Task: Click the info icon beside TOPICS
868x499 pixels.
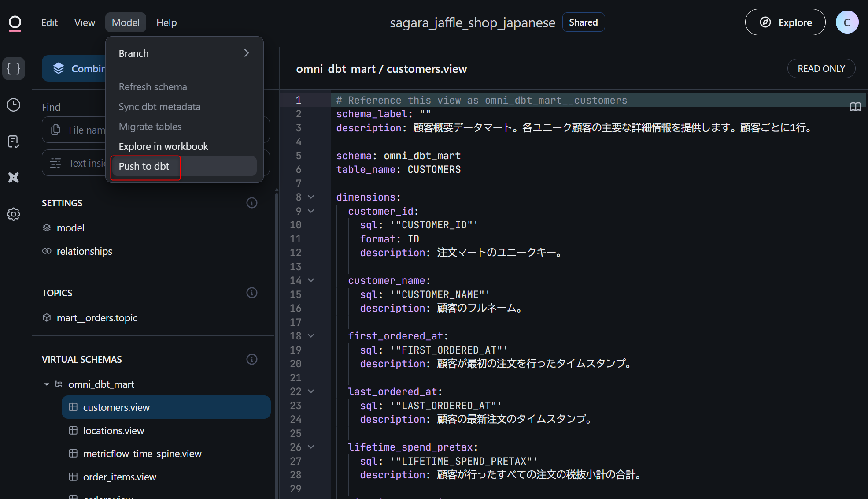Action: tap(252, 293)
